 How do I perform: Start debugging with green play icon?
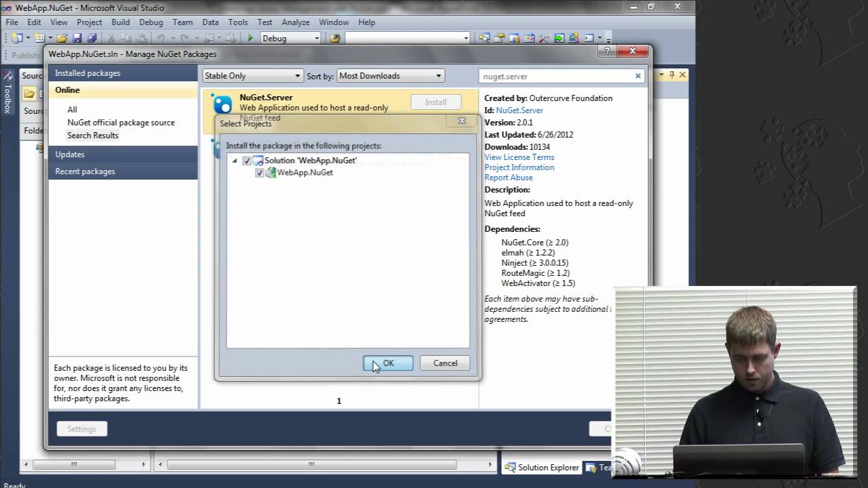(x=250, y=38)
